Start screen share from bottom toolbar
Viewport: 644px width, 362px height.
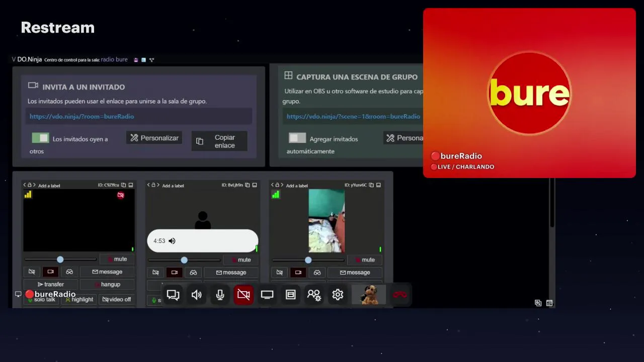tap(267, 295)
